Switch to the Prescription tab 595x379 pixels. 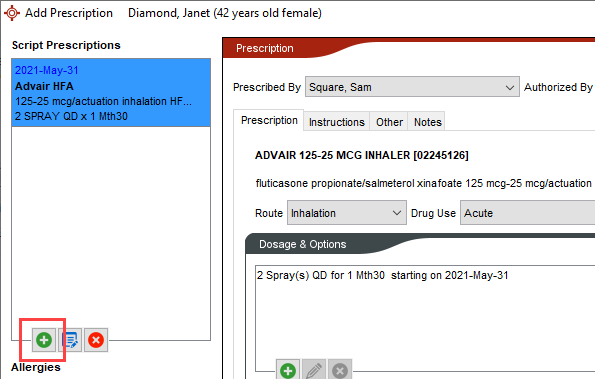(x=269, y=121)
